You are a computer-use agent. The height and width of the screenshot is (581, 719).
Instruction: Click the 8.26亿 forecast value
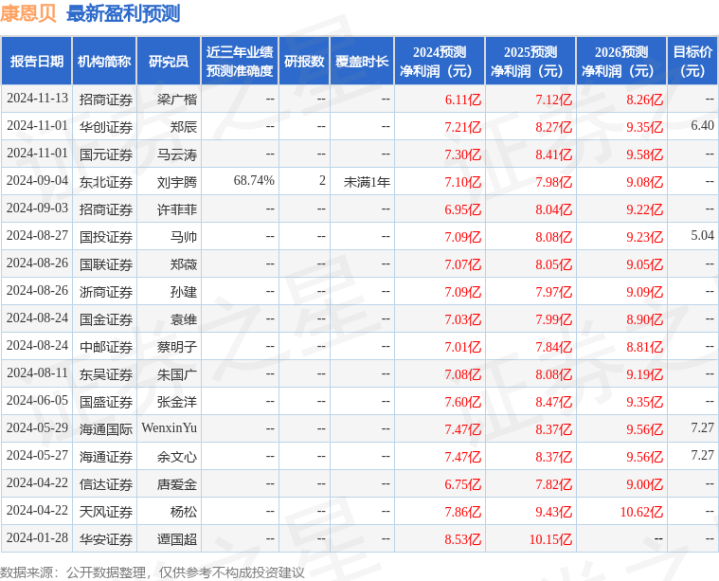coord(644,100)
